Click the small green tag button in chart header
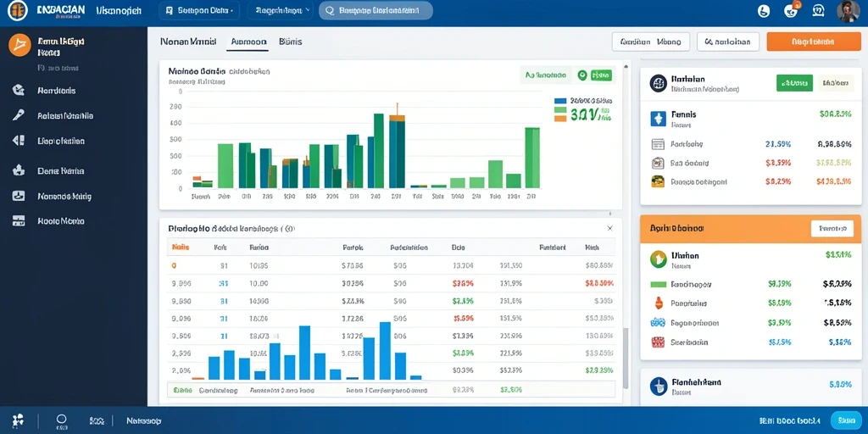868x434 pixels. coord(601,75)
